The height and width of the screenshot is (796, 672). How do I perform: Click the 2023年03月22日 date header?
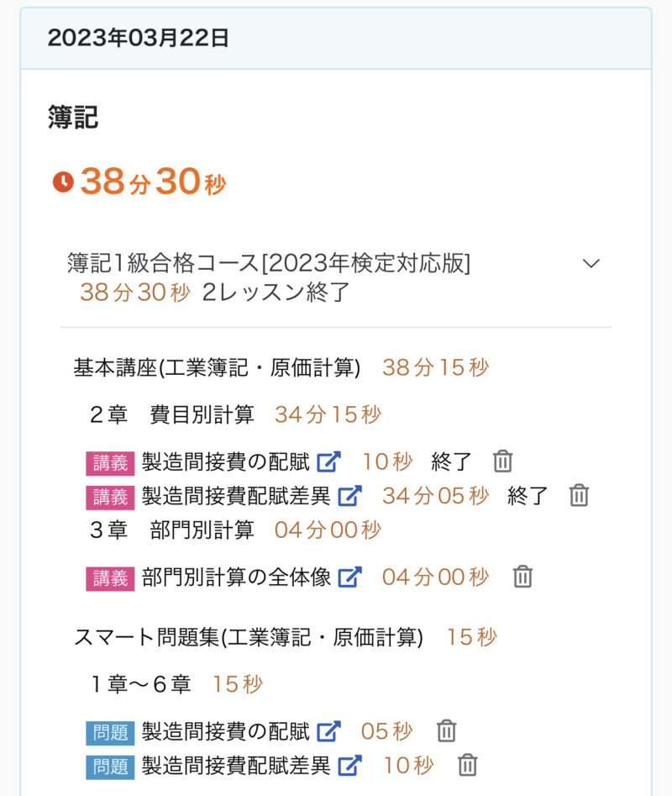[139, 38]
